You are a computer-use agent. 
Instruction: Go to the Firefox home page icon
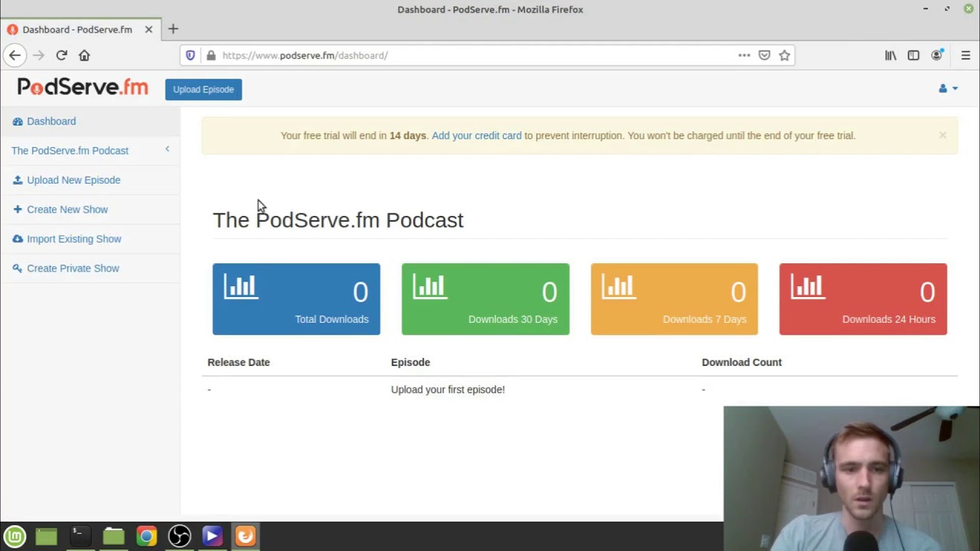click(84, 55)
